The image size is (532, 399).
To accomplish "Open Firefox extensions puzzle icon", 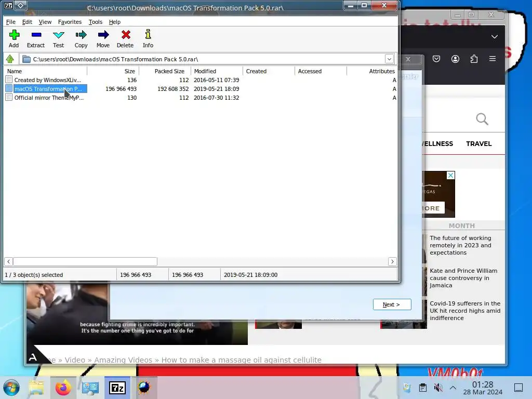I will coord(474,59).
